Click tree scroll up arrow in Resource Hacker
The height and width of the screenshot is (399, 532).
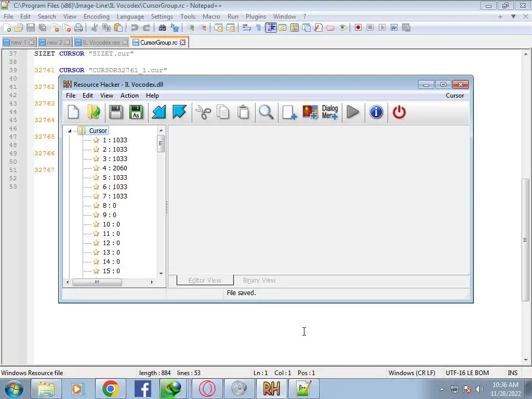[161, 130]
